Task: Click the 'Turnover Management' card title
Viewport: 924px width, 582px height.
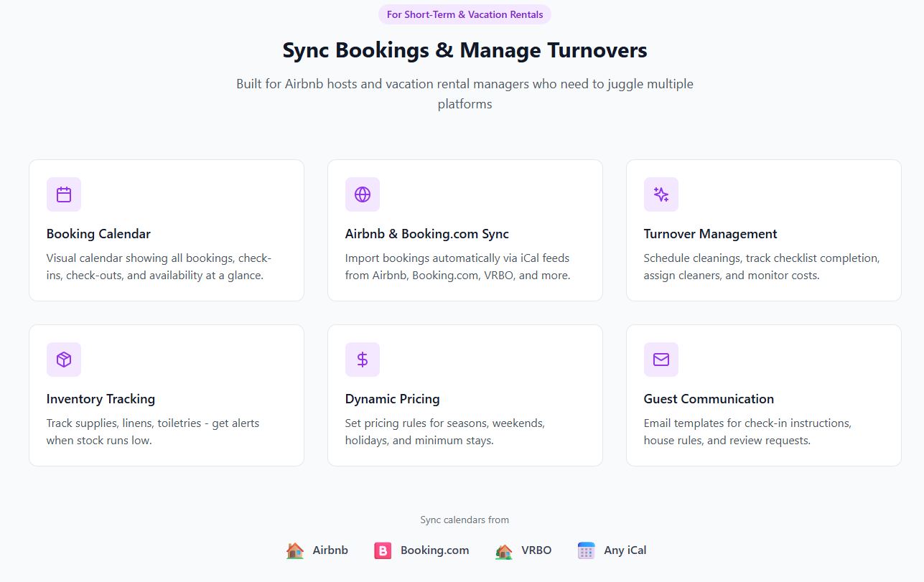Action: point(711,234)
